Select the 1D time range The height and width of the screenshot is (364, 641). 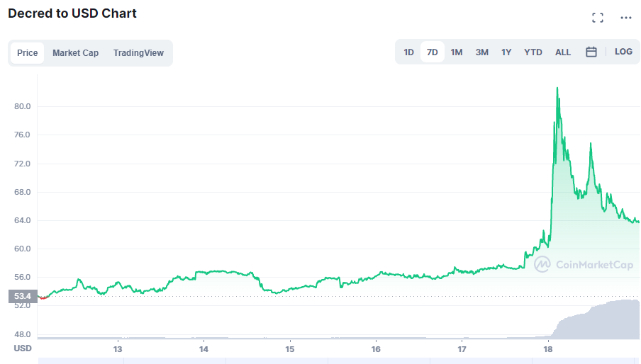(409, 52)
